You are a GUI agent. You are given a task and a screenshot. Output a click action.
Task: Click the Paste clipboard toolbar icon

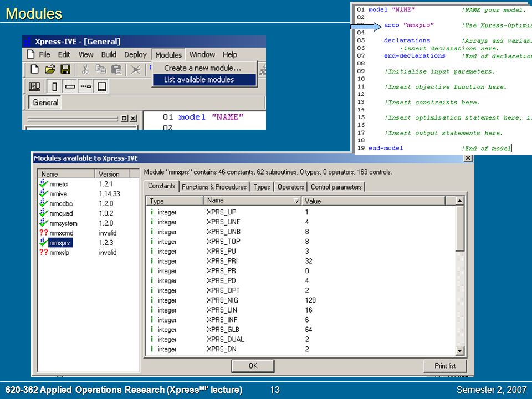[116, 70]
